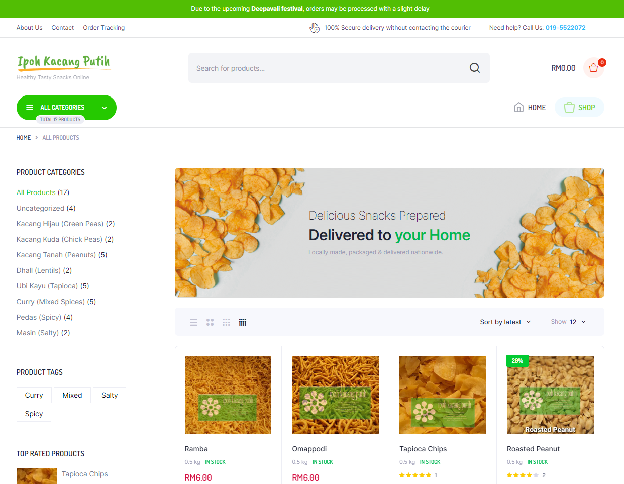Go to Home in the breadcrumb
Screen dimensions: 624x484
point(23,138)
